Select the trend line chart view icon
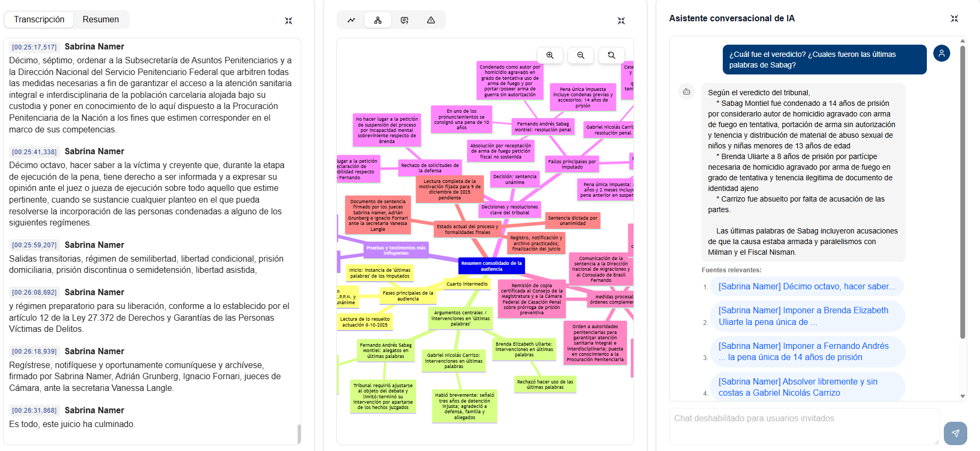Image resolution: width=980 pixels, height=451 pixels. 351,20
